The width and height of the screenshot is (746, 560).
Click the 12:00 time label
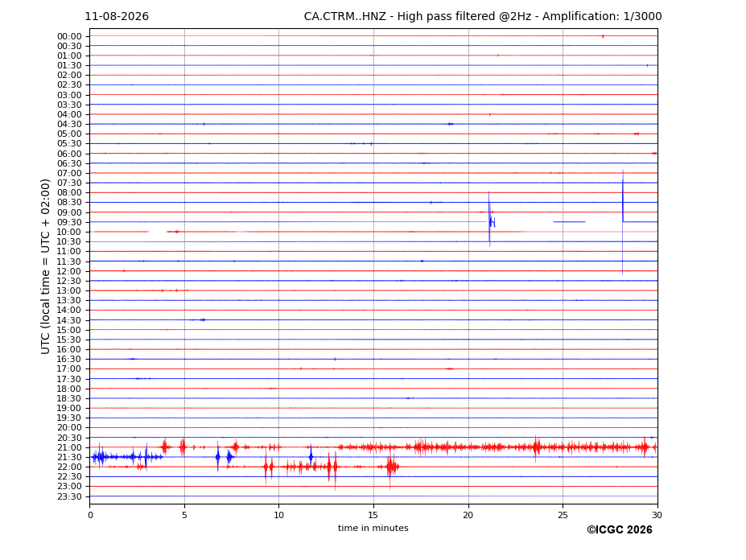69,271
